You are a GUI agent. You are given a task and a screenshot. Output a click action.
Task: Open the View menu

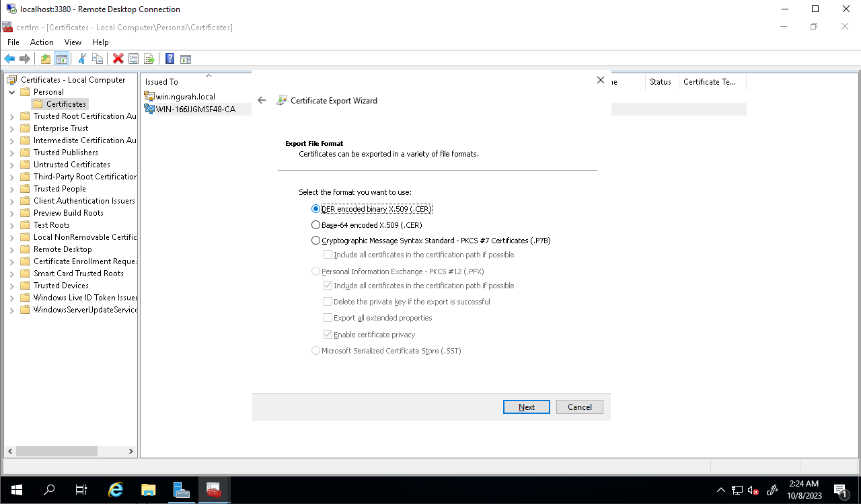point(73,42)
